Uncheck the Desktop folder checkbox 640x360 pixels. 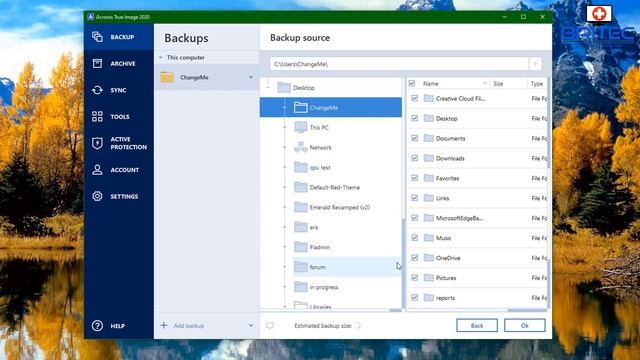(415, 118)
